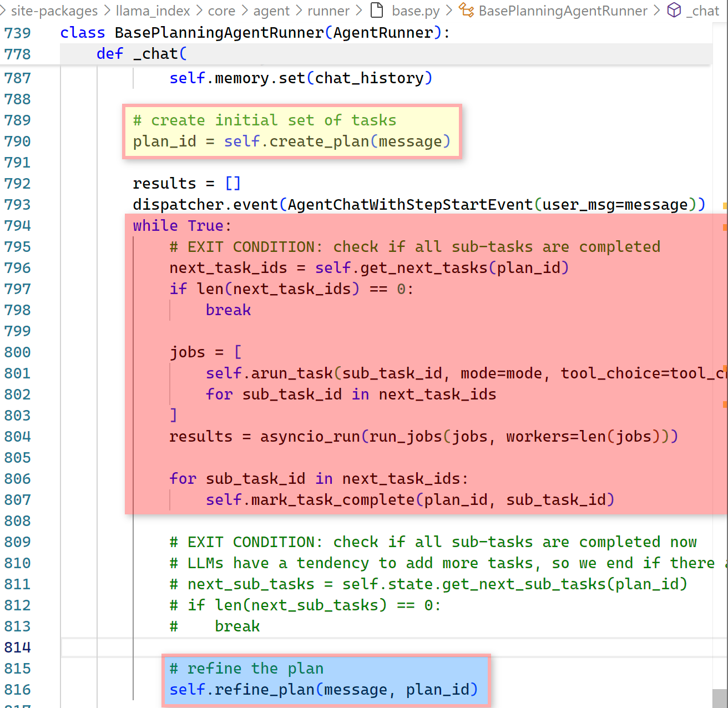Open the site-packages breadcrumb folder
The height and width of the screenshot is (708, 728).
coord(54,11)
